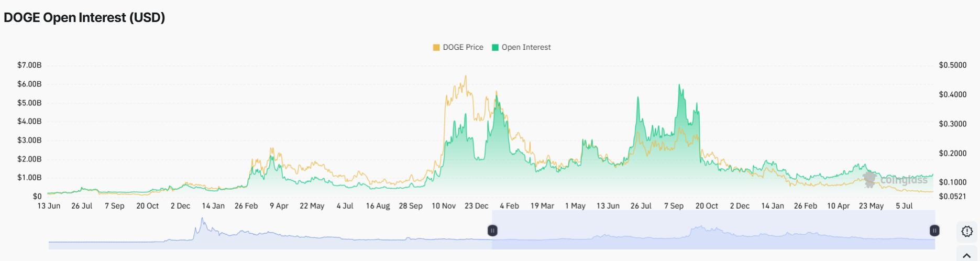This screenshot has width=980, height=261.
Task: Click the open interest peak near 7 Sep
Action: pyautogui.click(x=679, y=85)
